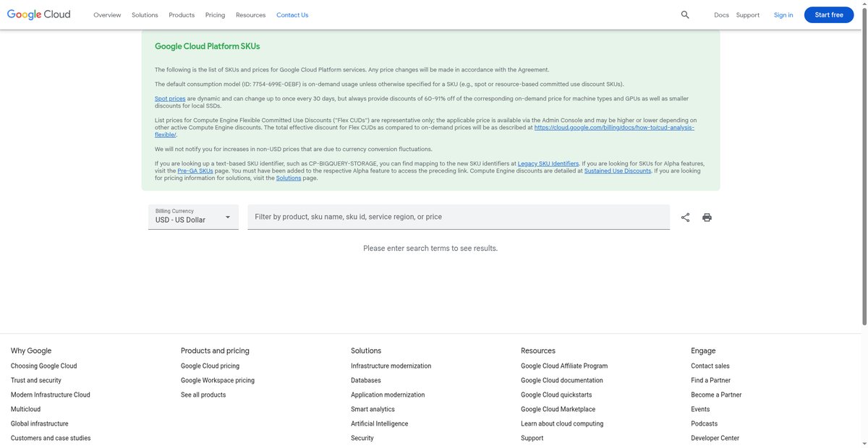Open Application modernization footer link

388,395
